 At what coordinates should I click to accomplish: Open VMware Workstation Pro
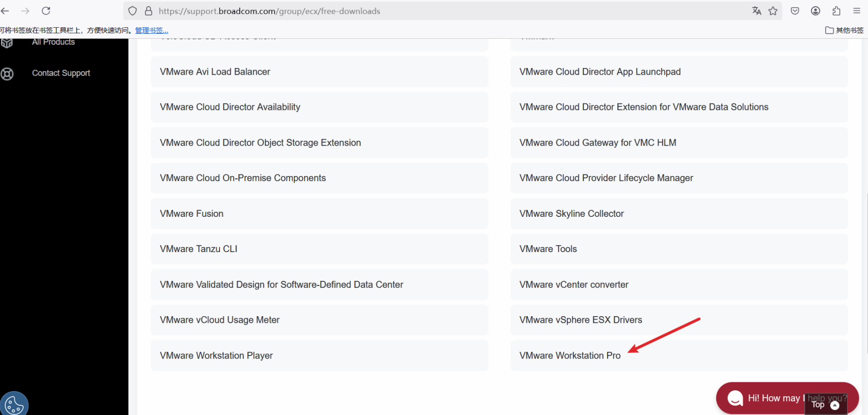(679, 355)
